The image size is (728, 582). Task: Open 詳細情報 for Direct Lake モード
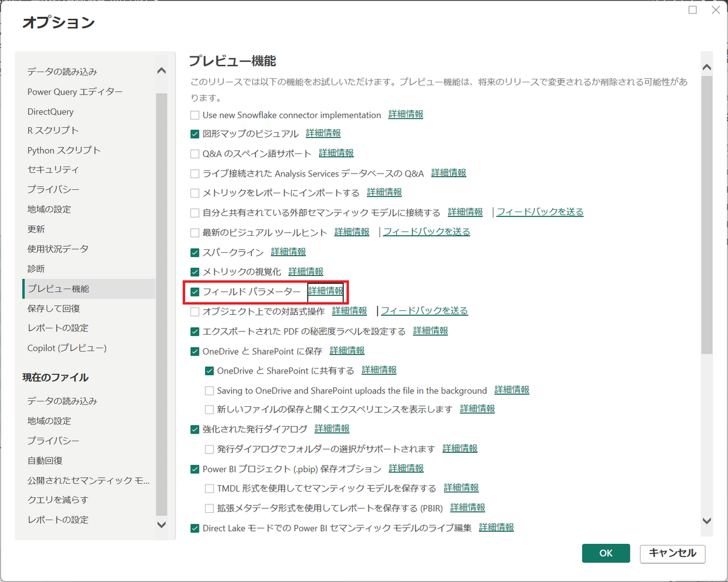pyautogui.click(x=496, y=527)
